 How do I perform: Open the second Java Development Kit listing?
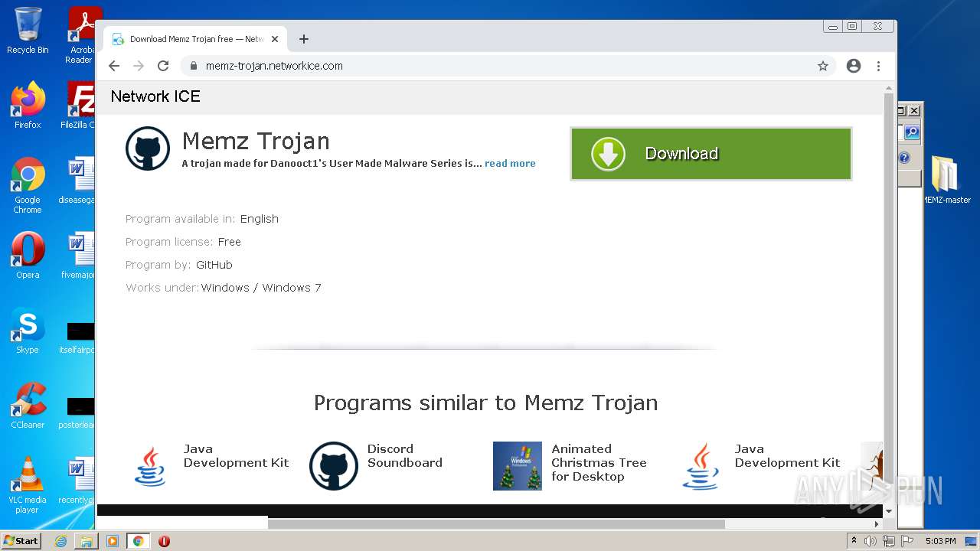tap(787, 456)
